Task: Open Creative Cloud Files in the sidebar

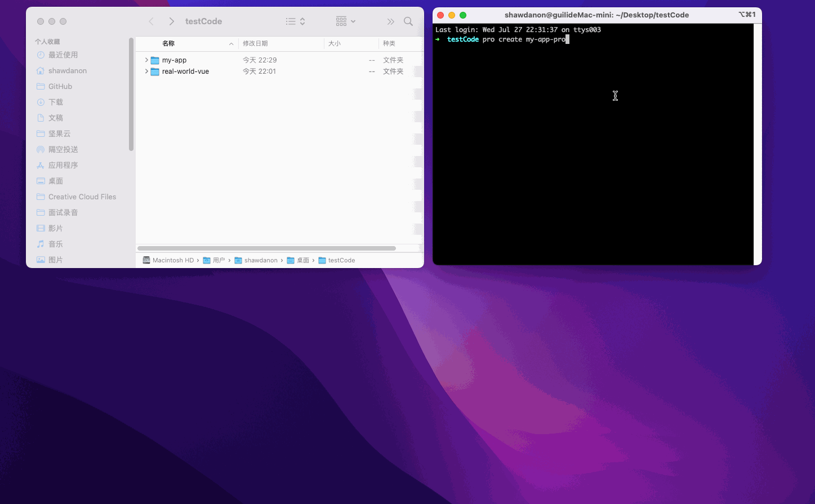Action: point(82,197)
